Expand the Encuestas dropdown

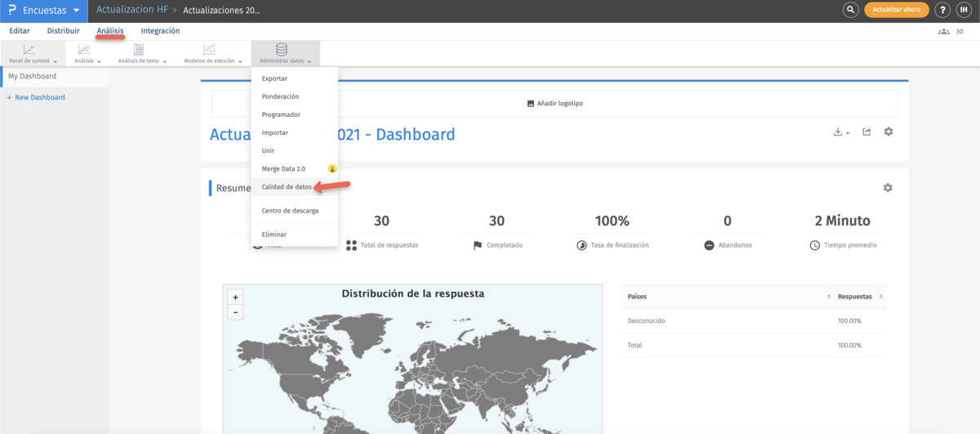pos(76,11)
